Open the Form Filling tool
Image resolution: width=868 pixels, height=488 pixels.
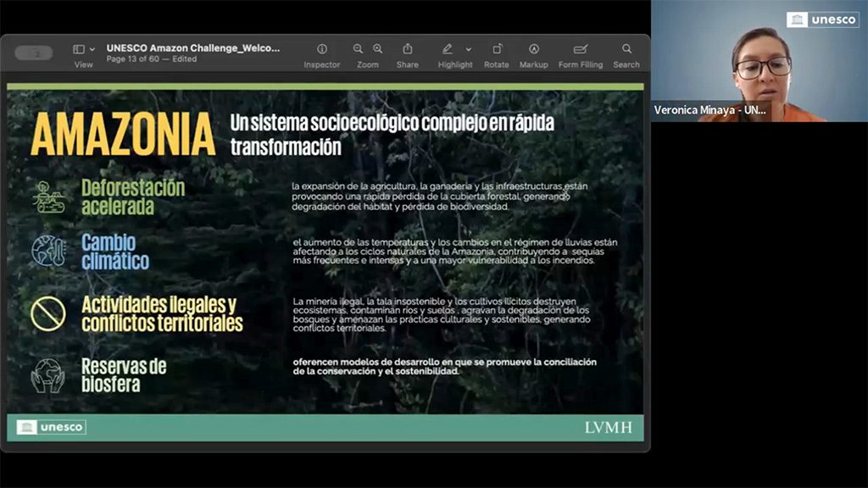(581, 50)
